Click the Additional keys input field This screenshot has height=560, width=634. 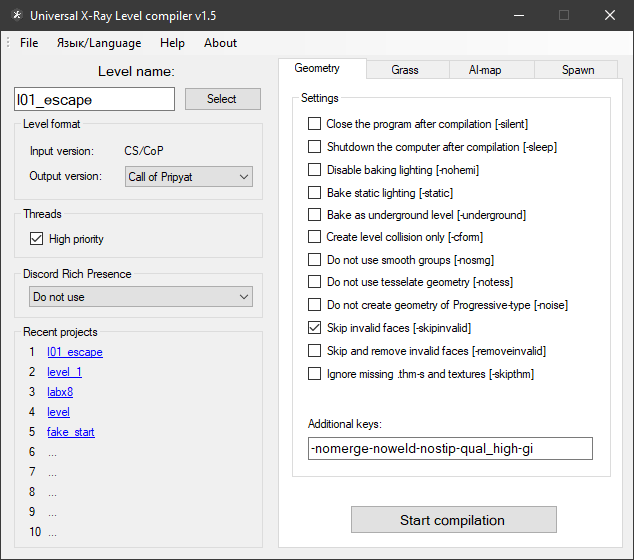pyautogui.click(x=449, y=449)
